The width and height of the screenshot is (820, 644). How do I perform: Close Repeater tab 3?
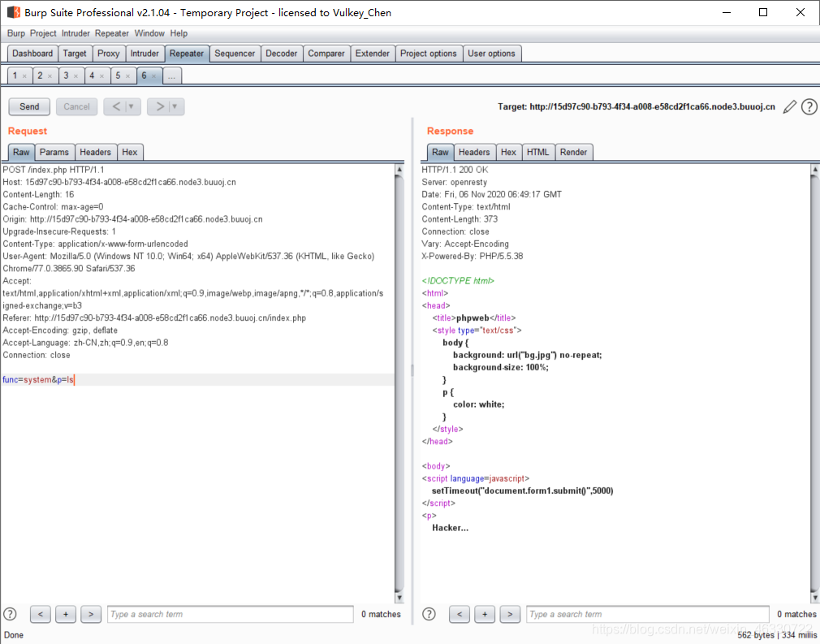(x=76, y=76)
